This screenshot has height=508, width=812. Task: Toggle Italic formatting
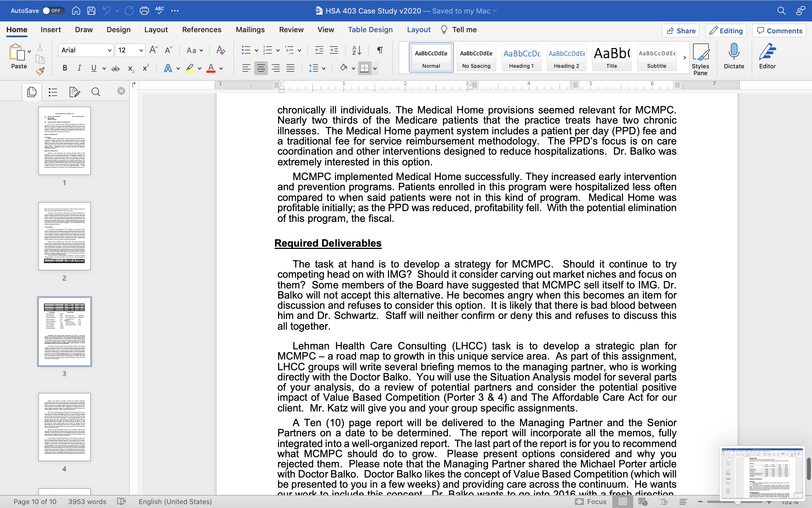point(79,68)
